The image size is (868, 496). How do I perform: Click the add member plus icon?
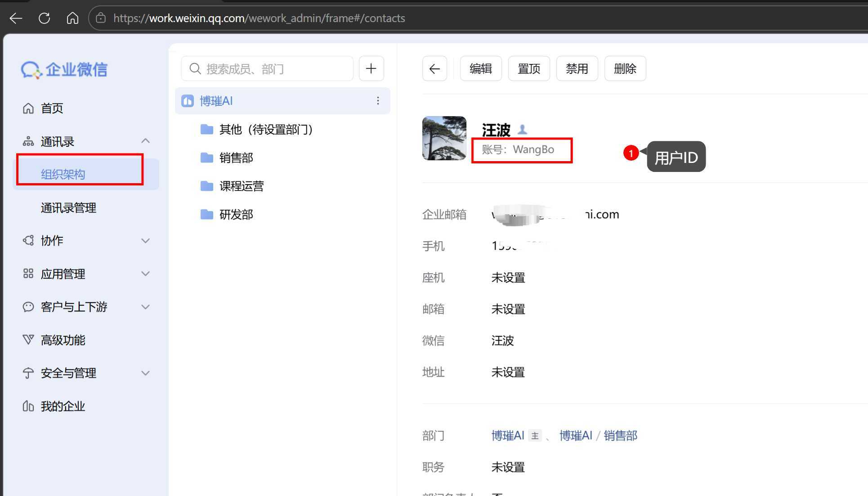coord(371,68)
